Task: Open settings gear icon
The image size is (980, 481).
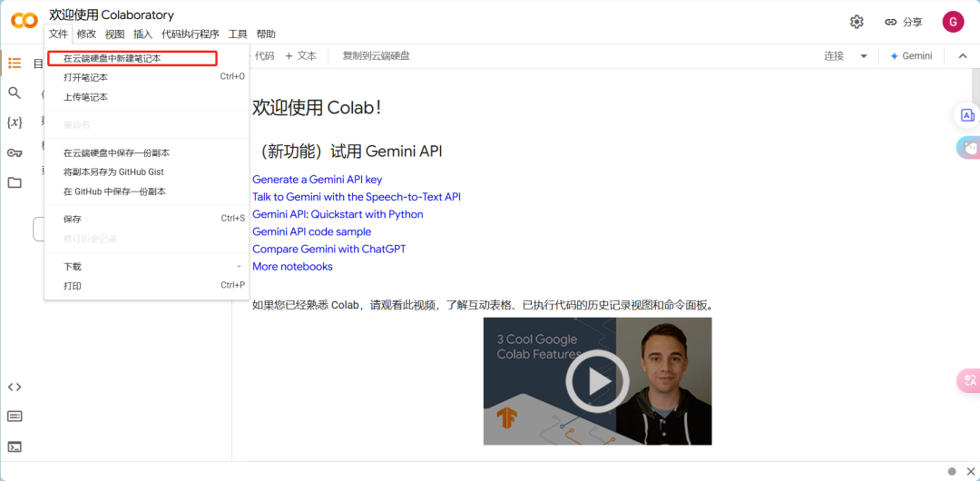Action: pos(857,22)
